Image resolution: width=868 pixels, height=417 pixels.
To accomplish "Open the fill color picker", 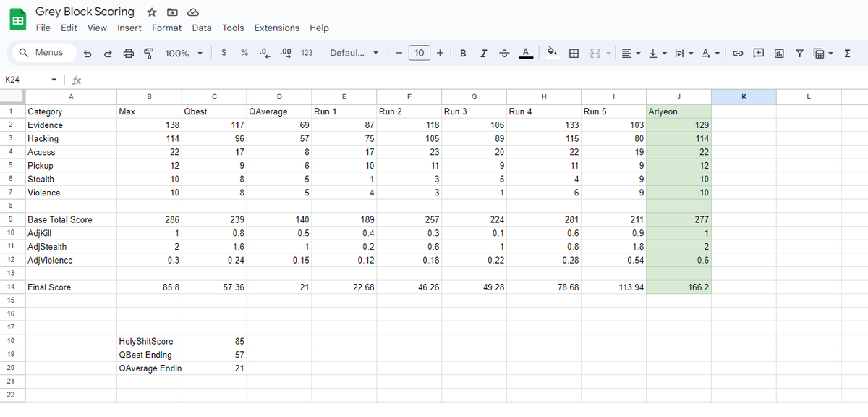I will tap(553, 53).
